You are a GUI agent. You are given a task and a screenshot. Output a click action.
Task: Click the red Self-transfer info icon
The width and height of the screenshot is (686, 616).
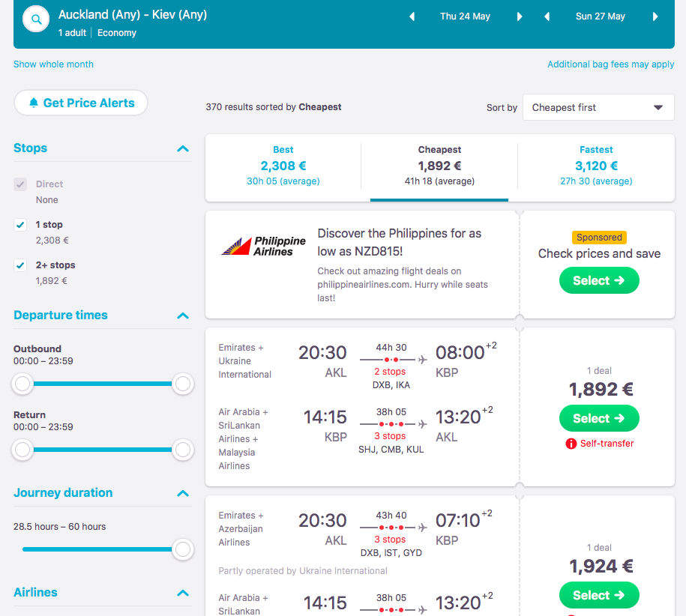tap(571, 444)
